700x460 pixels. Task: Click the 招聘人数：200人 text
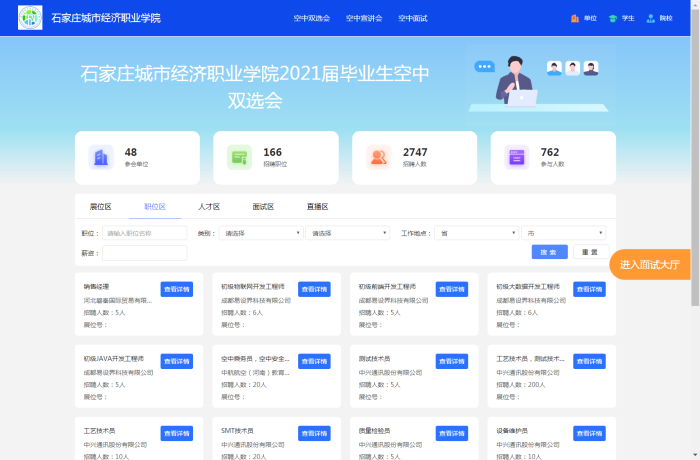pyautogui.click(x=521, y=385)
